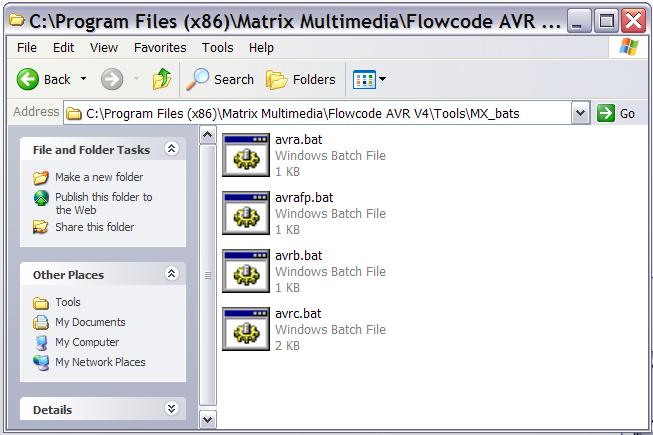
Task: Click the Go button label
Action: click(627, 113)
